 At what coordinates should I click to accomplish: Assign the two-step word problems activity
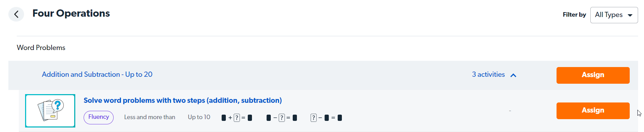point(593,110)
